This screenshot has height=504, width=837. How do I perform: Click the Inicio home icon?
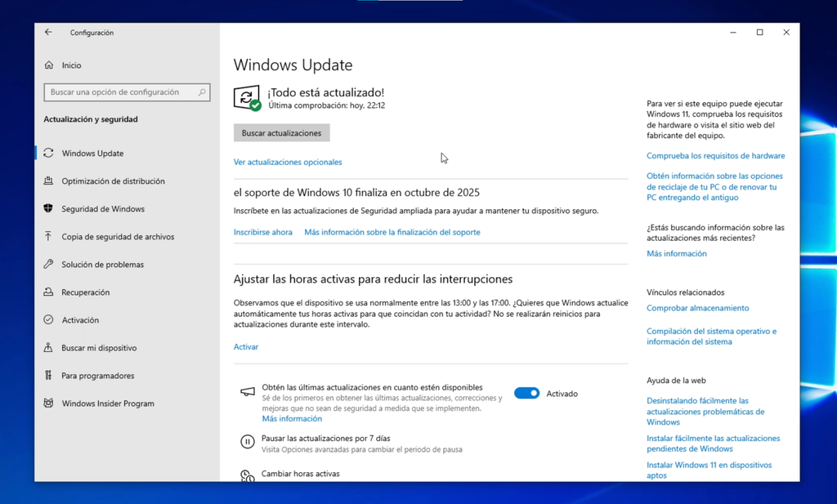(x=48, y=65)
